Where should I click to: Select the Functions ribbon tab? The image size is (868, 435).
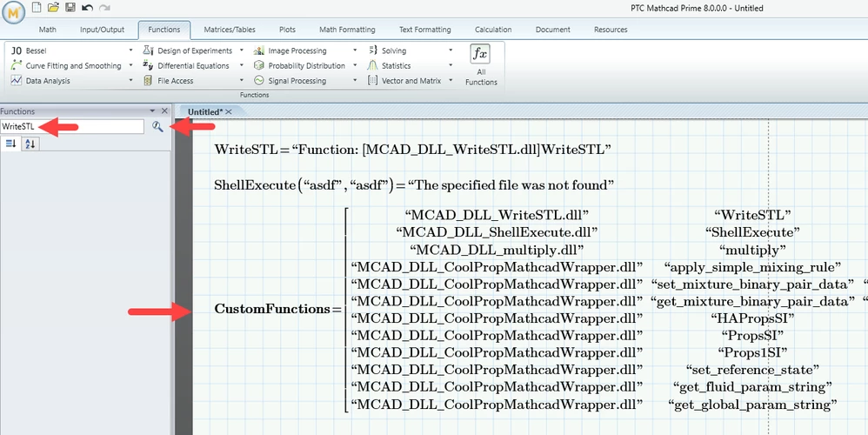164,30
